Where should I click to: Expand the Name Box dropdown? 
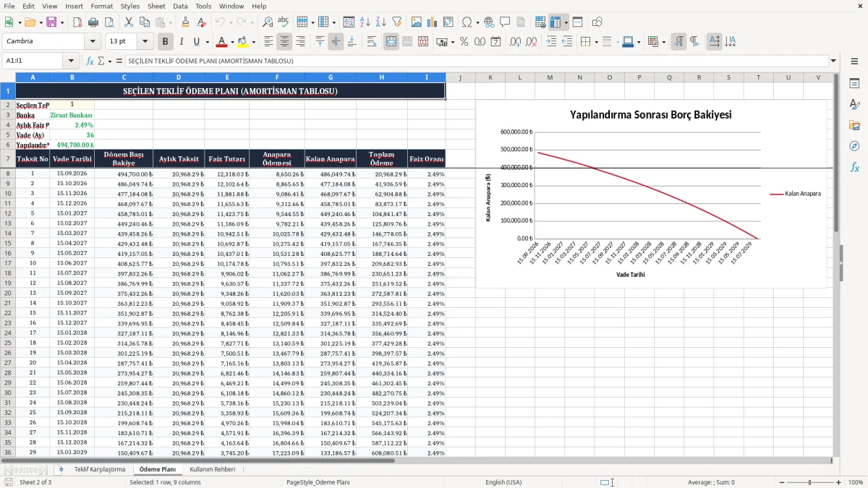tap(72, 61)
